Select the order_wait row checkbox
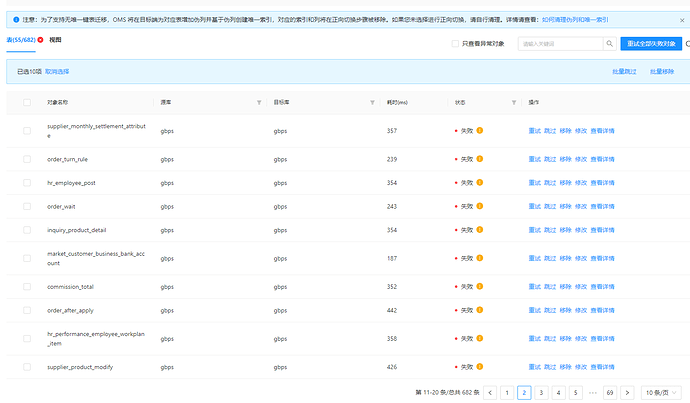The height and width of the screenshot is (403, 690). (x=27, y=206)
